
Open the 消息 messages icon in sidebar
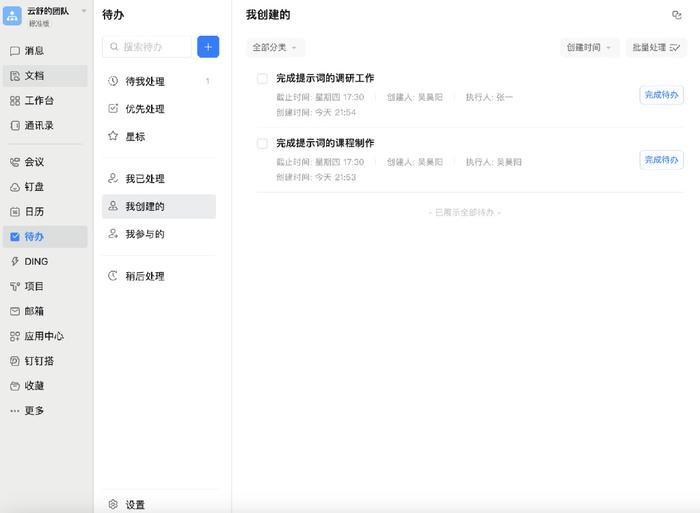coord(15,51)
